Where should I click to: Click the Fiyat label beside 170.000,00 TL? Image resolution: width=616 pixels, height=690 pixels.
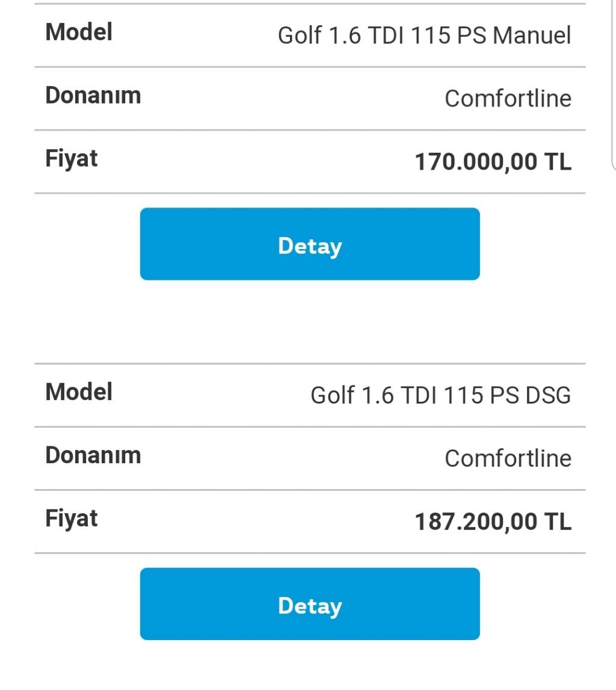[71, 159]
